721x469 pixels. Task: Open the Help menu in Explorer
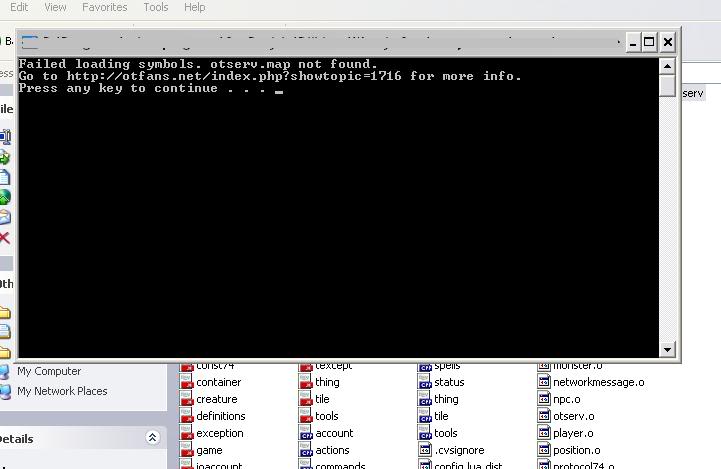[x=195, y=7]
